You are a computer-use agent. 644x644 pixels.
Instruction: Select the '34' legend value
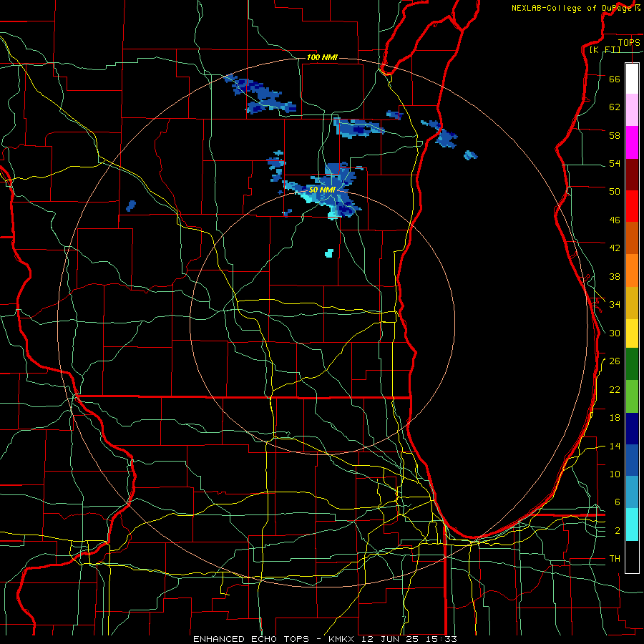coord(615,305)
